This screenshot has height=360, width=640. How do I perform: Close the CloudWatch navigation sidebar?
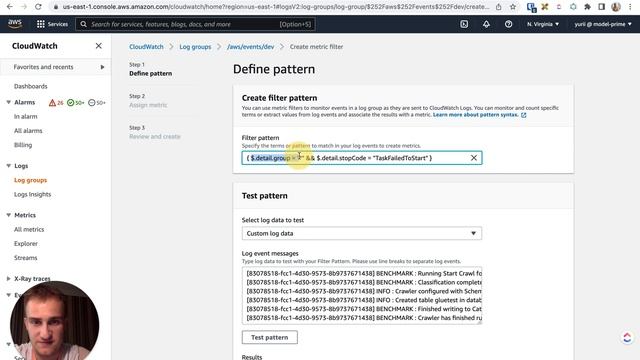pos(98,46)
